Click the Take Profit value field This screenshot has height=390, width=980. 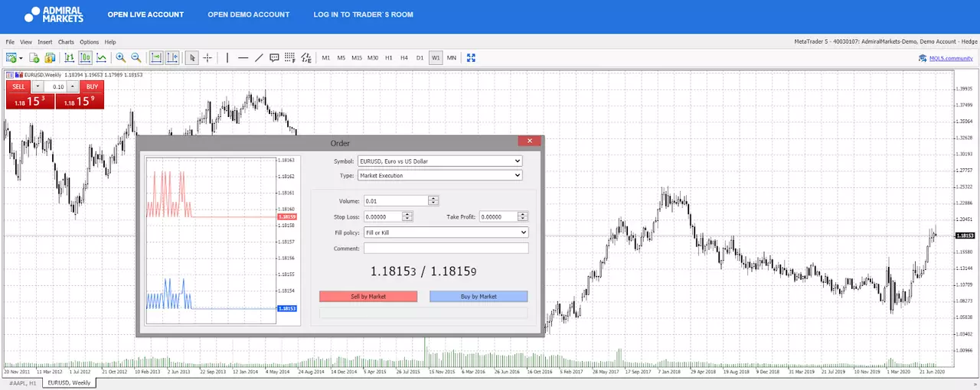[x=498, y=216]
